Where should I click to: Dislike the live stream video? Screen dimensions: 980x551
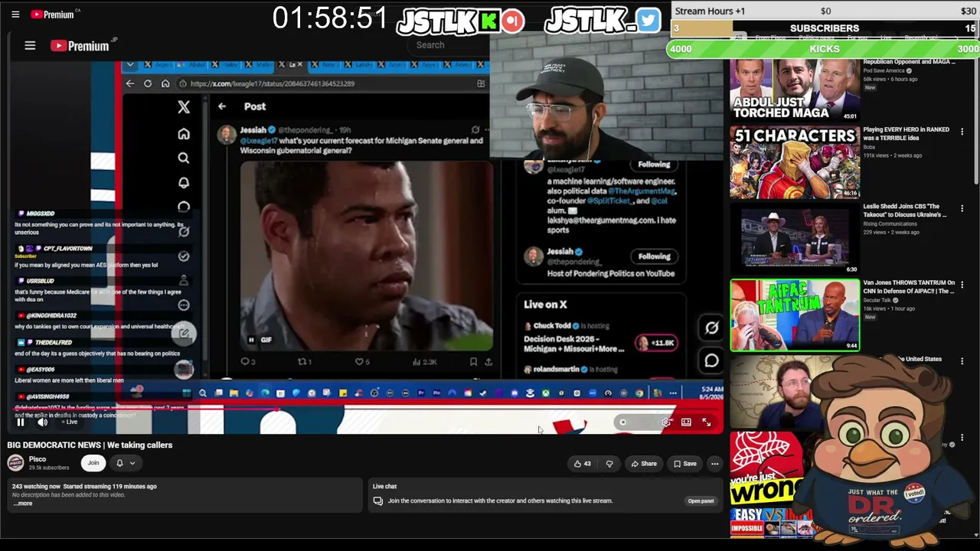(x=609, y=464)
